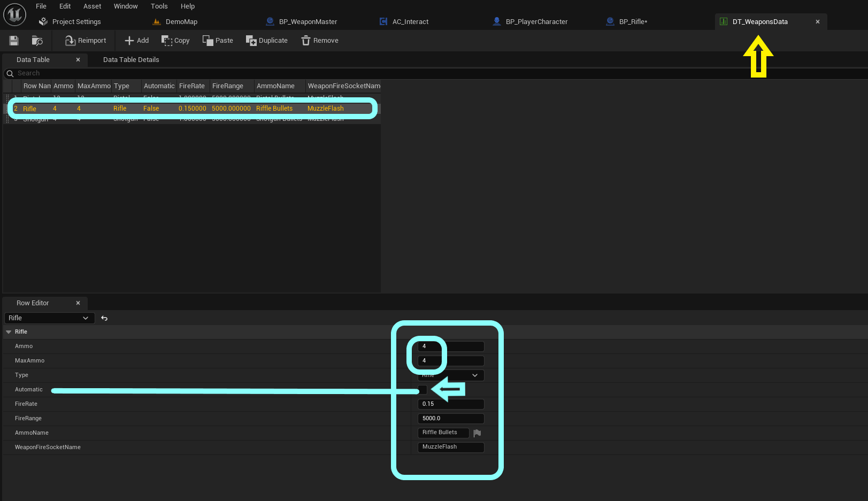The image size is (868, 501).
Task: Edit the AmmoName Riffle Bullets field
Action: click(x=443, y=433)
